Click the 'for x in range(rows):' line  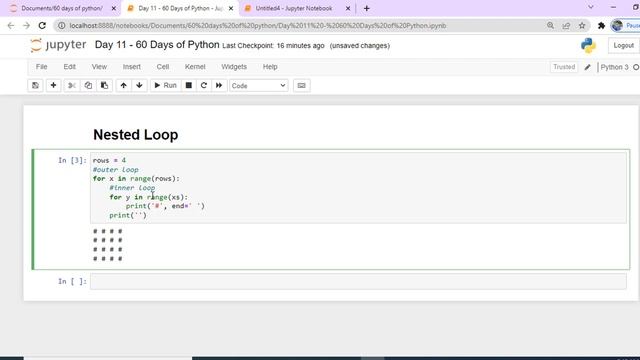tap(136, 178)
